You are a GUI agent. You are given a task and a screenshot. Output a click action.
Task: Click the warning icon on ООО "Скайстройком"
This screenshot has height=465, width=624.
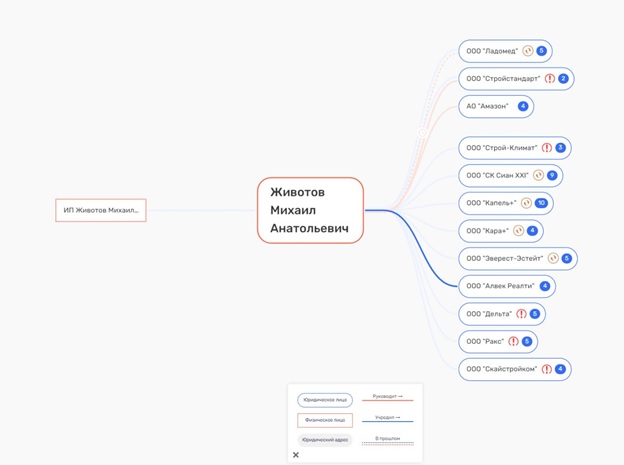[547, 369]
